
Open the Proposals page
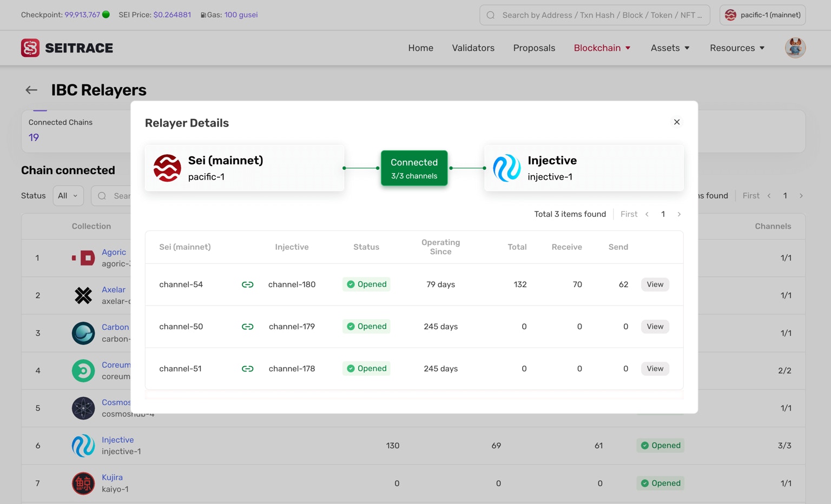tap(534, 48)
